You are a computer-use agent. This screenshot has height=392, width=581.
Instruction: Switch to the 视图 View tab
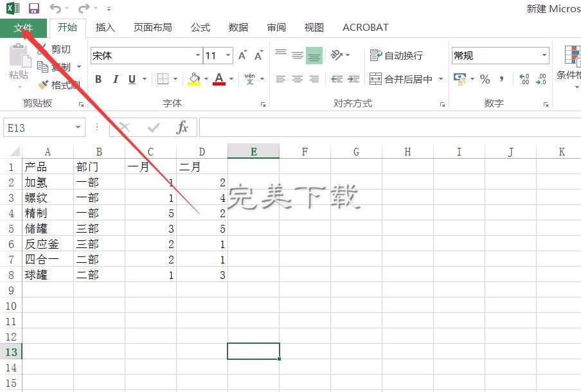(314, 28)
